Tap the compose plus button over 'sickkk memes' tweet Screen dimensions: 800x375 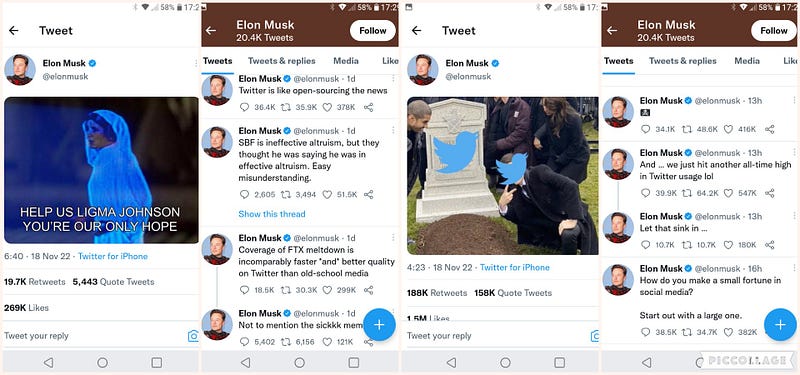[379, 324]
